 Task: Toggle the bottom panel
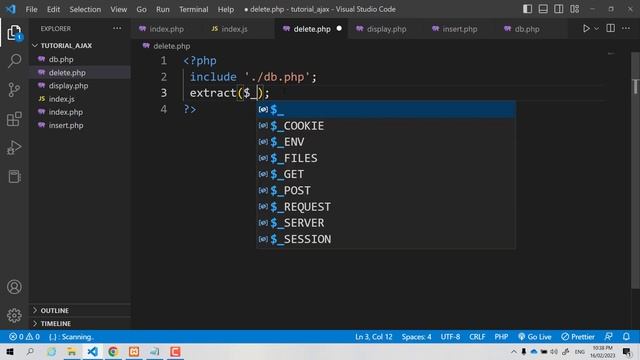pyautogui.click(x=543, y=9)
